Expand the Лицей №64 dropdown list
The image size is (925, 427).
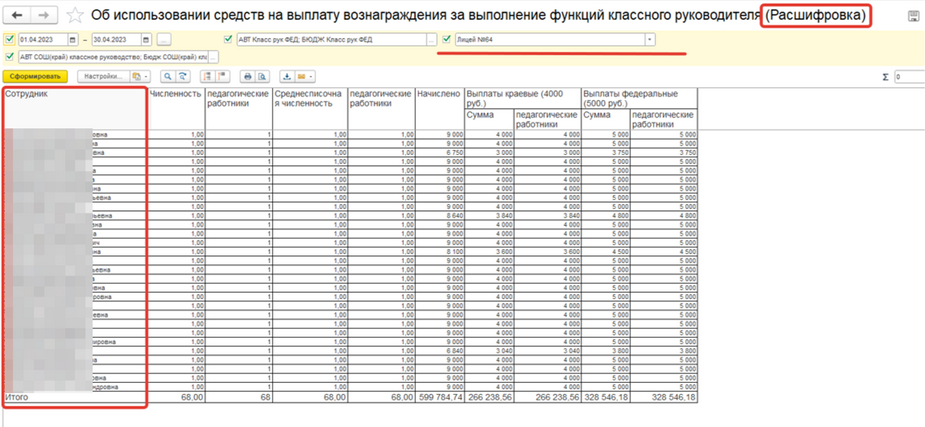click(x=650, y=39)
